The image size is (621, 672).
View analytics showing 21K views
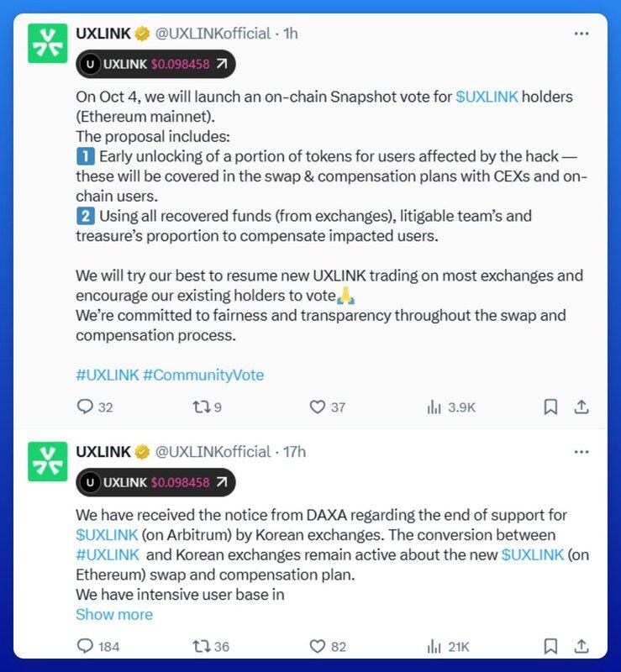coord(434,646)
